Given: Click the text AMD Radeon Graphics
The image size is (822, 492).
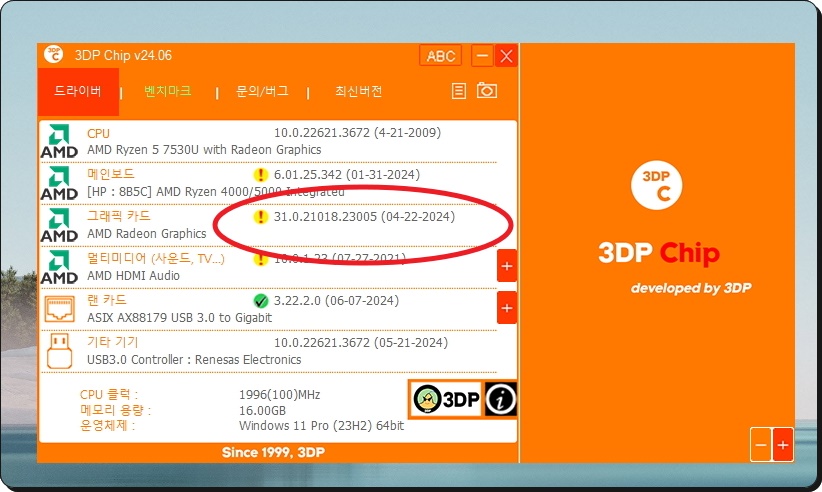Looking at the screenshot, I should [x=147, y=234].
